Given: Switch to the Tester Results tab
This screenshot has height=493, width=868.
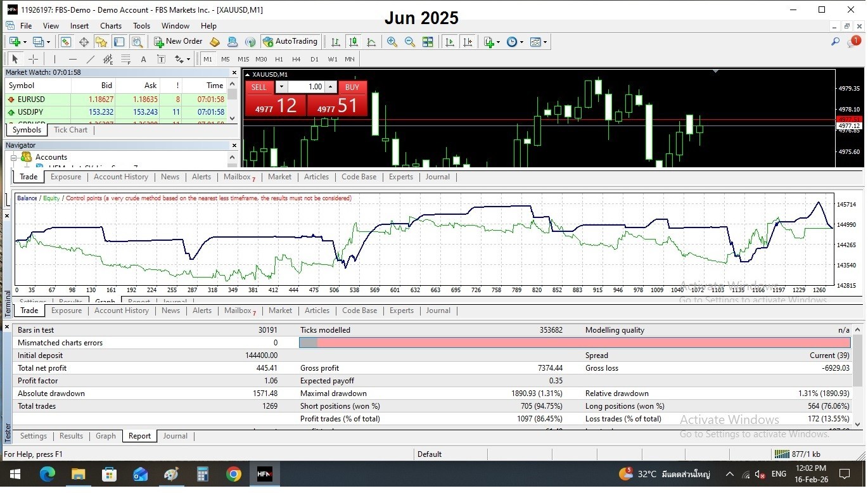Looking at the screenshot, I should 71,436.
